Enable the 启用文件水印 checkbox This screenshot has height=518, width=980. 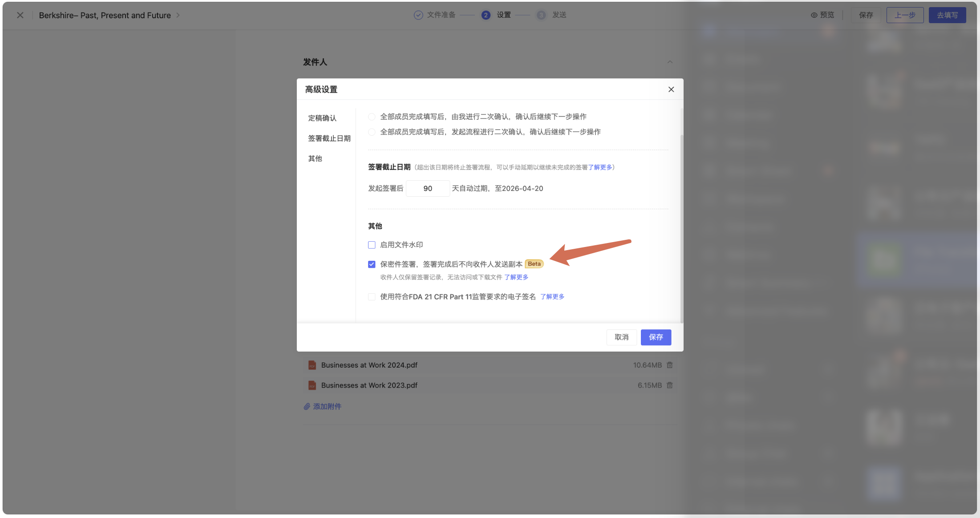tap(372, 245)
